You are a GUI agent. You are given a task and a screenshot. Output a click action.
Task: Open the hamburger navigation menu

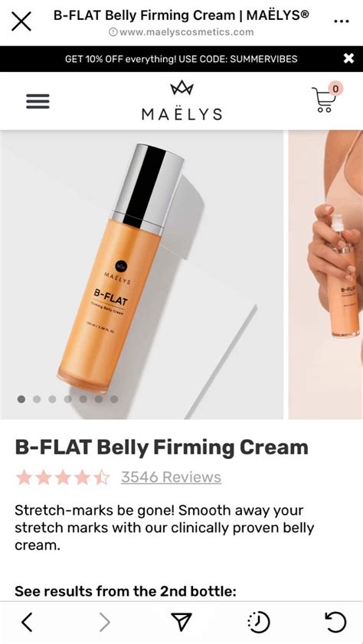[x=38, y=101]
